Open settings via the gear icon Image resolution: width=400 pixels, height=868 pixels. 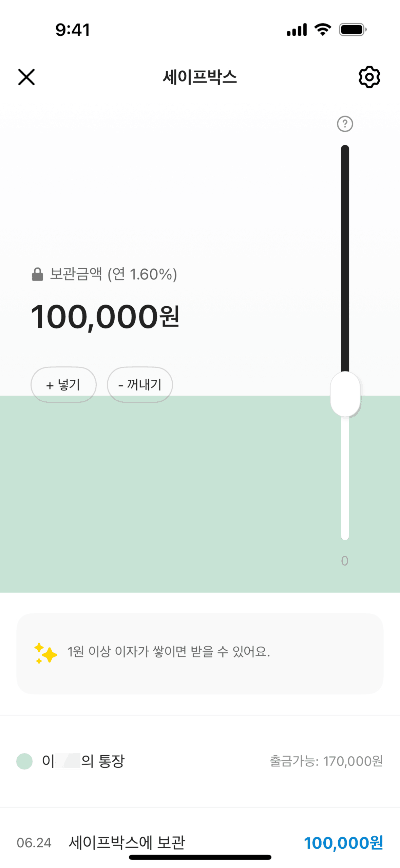coord(369,77)
